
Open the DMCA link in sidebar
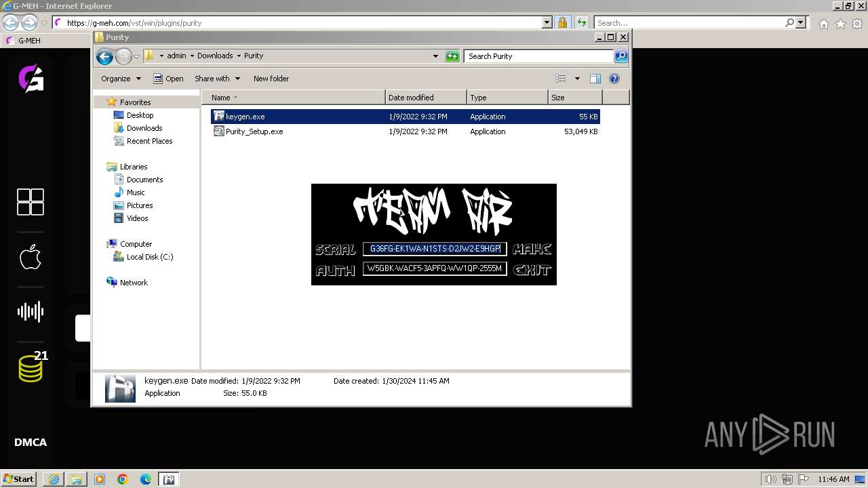[31, 443]
